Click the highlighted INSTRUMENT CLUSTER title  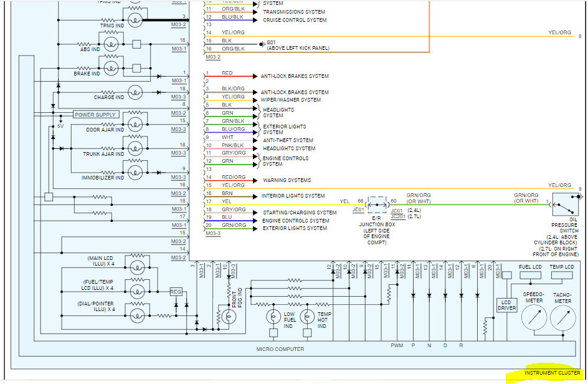pos(552,373)
